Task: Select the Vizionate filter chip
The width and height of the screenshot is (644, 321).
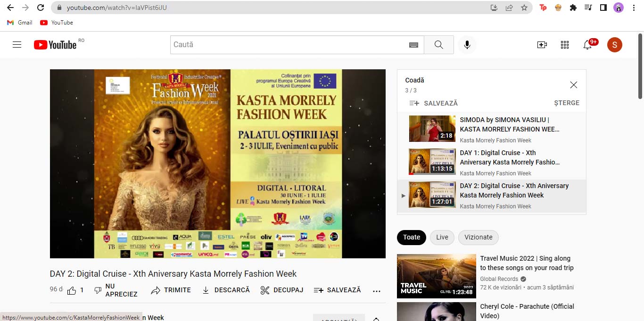Action: click(x=479, y=238)
